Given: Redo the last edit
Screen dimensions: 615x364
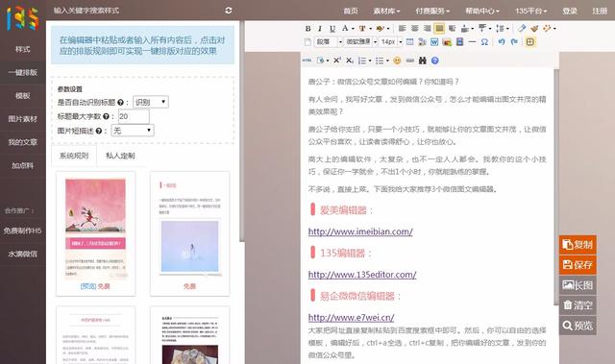Looking at the screenshot, I should pyautogui.click(x=514, y=42).
